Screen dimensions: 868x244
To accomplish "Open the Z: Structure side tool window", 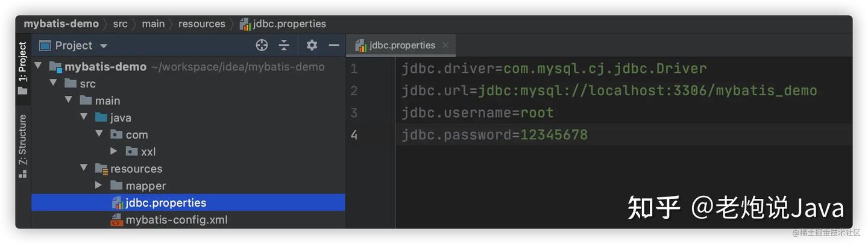I will [23, 145].
